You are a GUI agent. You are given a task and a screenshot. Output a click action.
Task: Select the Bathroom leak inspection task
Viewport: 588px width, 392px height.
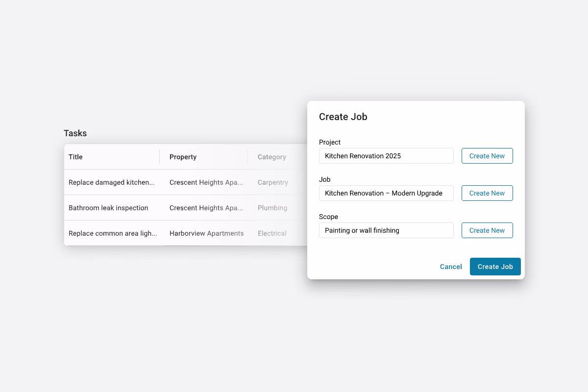click(108, 208)
